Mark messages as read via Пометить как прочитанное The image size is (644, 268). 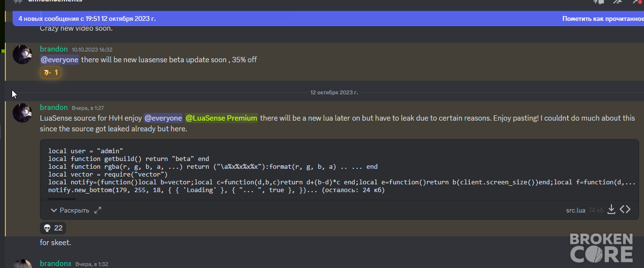tap(603, 18)
